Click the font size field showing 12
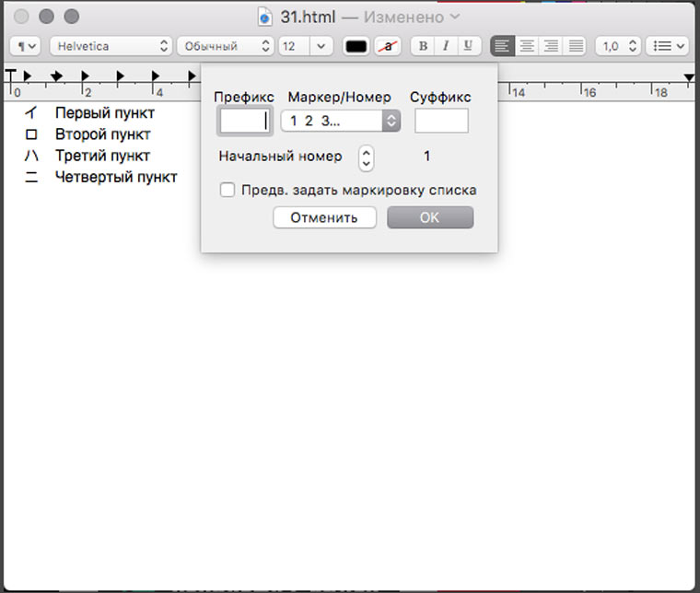This screenshot has height=593, width=700. (x=294, y=46)
